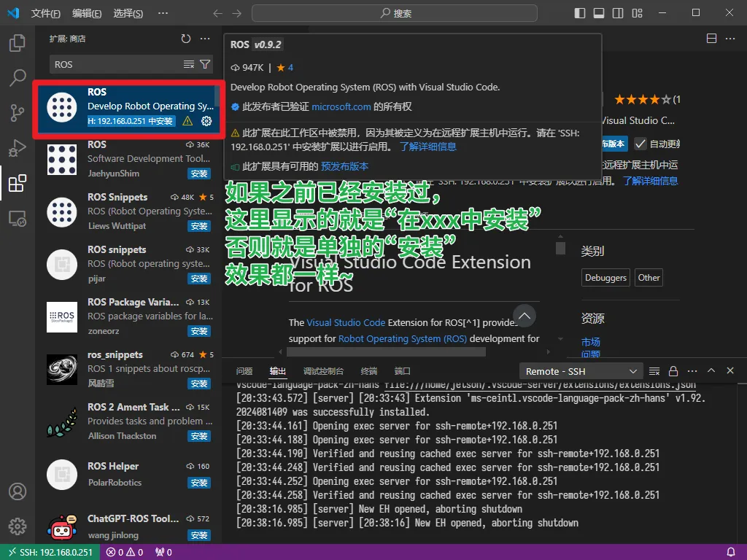Install ROS snippets by pijar
The height and width of the screenshot is (560, 747).
(x=199, y=279)
